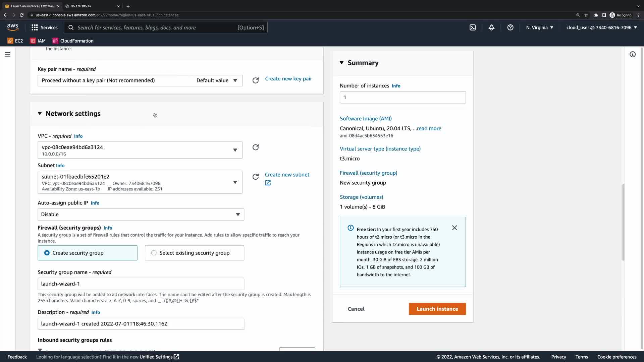The height and width of the screenshot is (362, 644).
Task: Click the Launch instance button
Action: (437, 309)
